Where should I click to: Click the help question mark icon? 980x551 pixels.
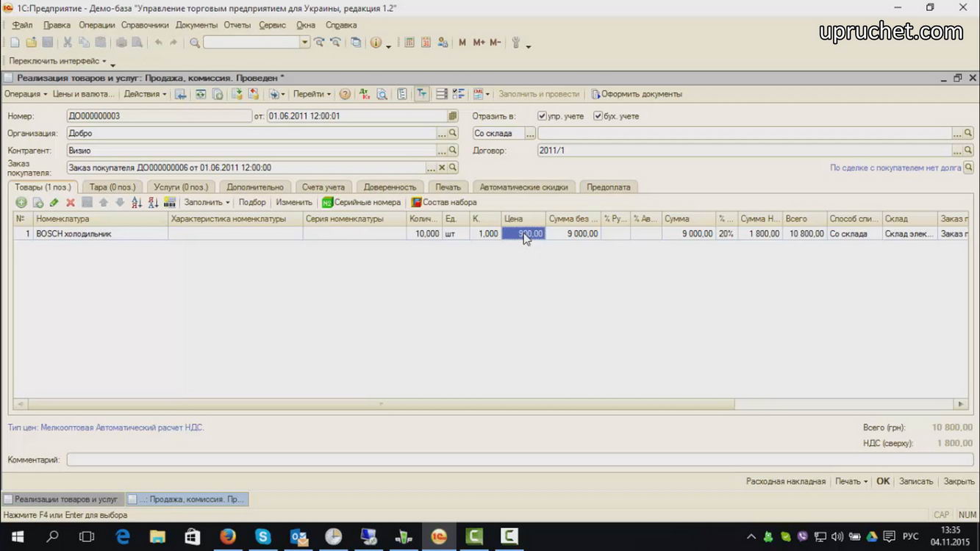point(345,94)
